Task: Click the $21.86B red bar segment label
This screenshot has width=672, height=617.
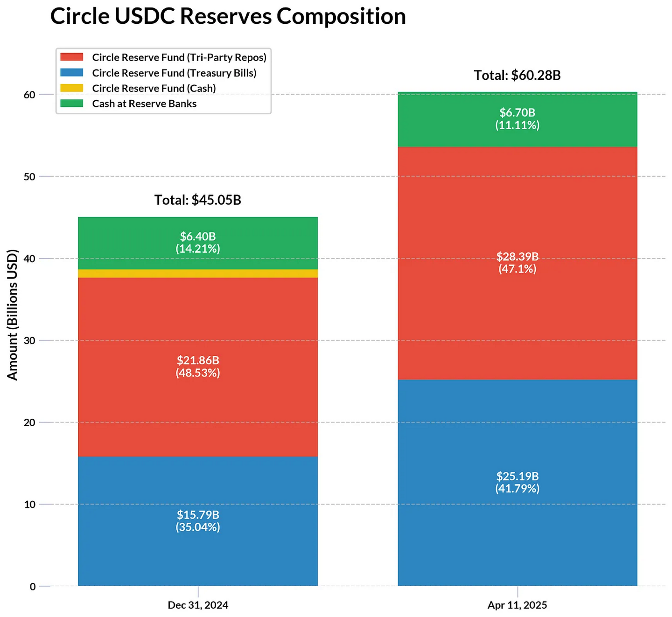Action: point(198,360)
